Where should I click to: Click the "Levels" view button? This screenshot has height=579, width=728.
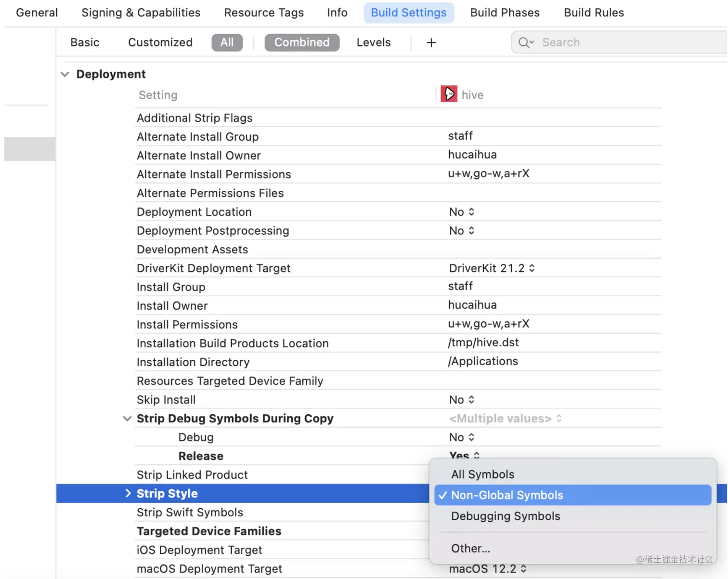(x=374, y=42)
